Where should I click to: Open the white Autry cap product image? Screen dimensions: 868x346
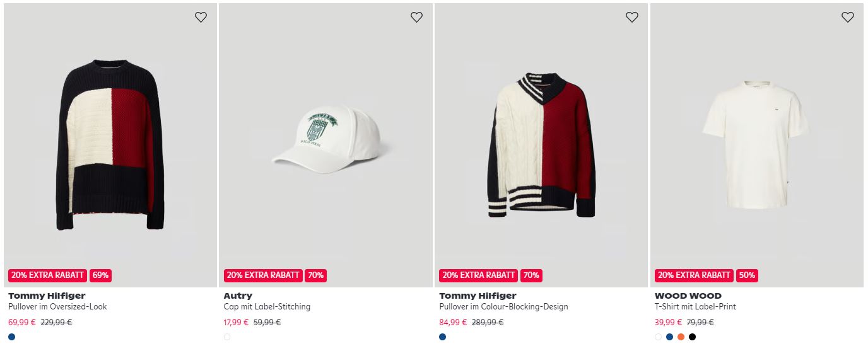point(326,137)
